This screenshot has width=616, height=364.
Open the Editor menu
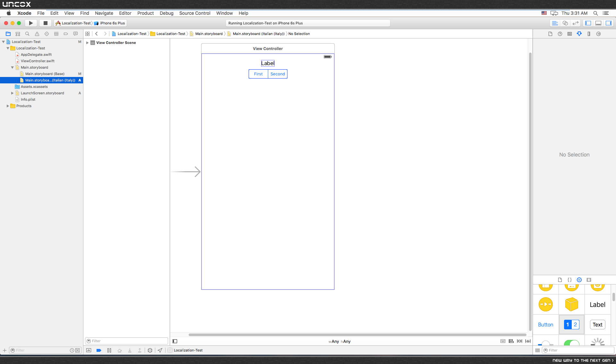pos(125,13)
